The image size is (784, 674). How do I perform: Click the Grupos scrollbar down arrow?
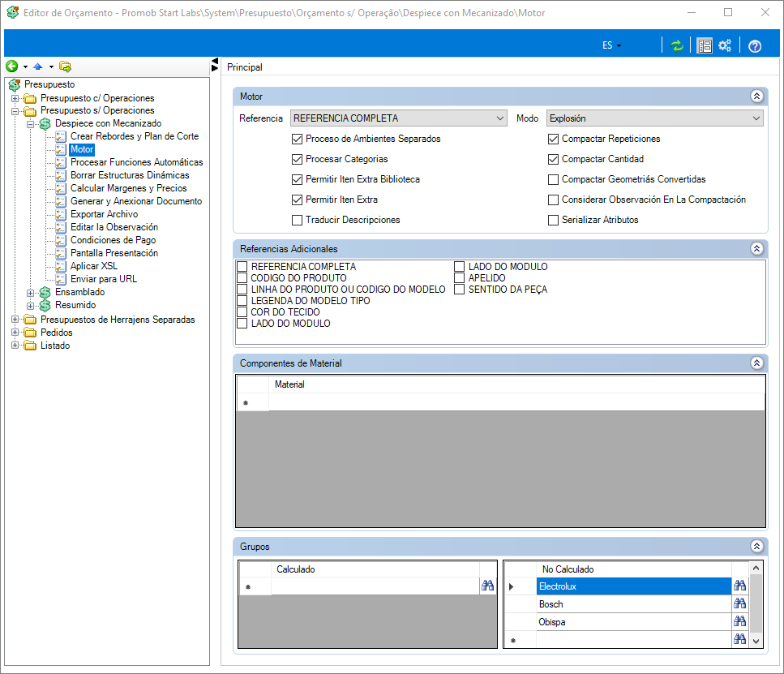(x=756, y=641)
